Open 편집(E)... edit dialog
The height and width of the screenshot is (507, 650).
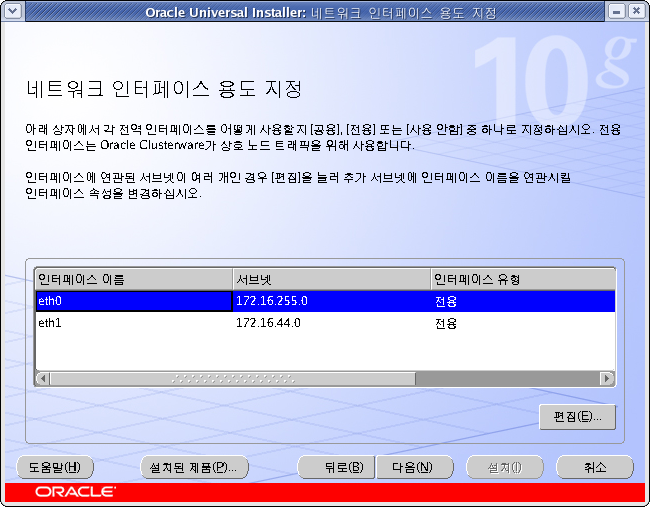577,417
